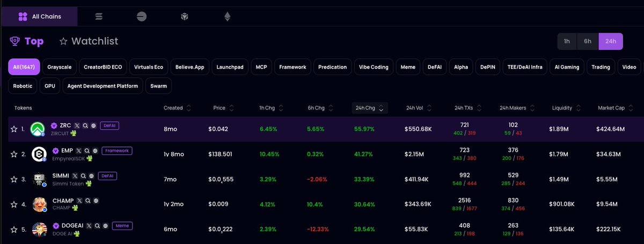Click the search icon next to DOGEAI
The width and height of the screenshot is (644, 244).
97,226
